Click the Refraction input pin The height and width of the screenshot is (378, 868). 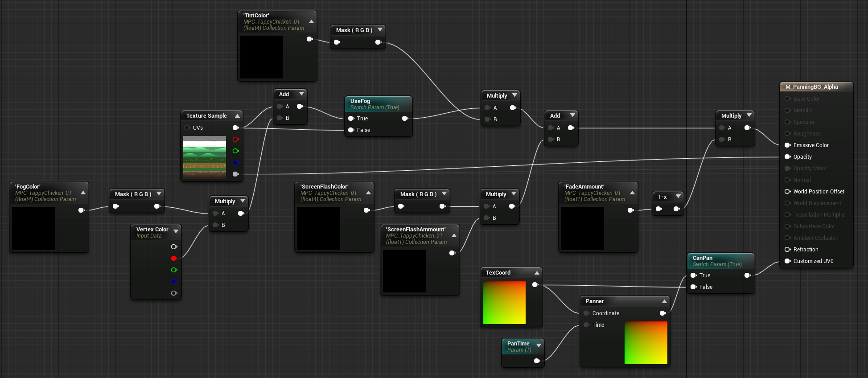[x=787, y=250]
